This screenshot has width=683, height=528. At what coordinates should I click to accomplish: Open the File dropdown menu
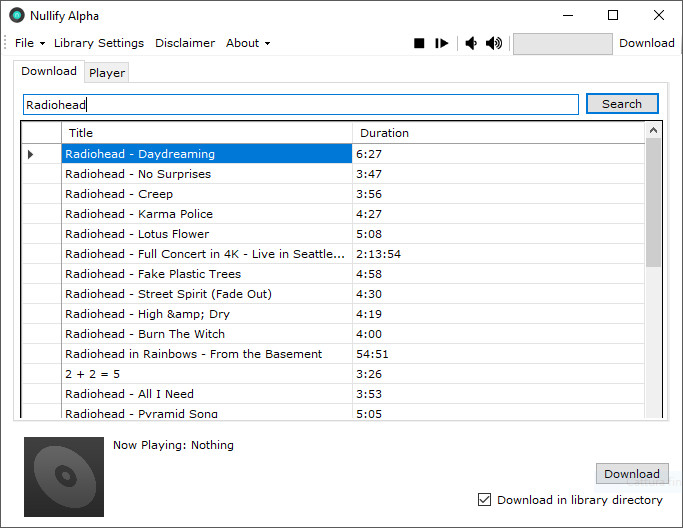(30, 43)
